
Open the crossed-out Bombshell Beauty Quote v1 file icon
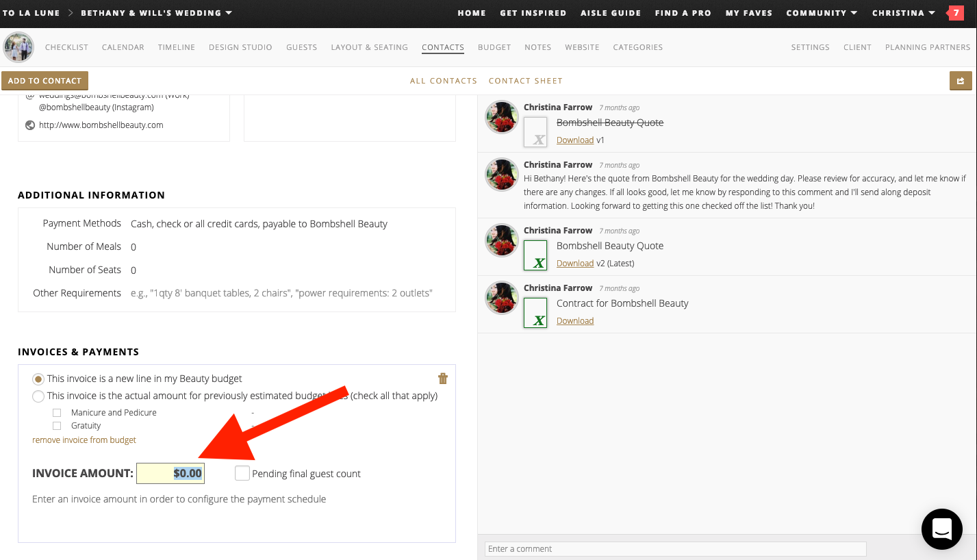coord(535,132)
